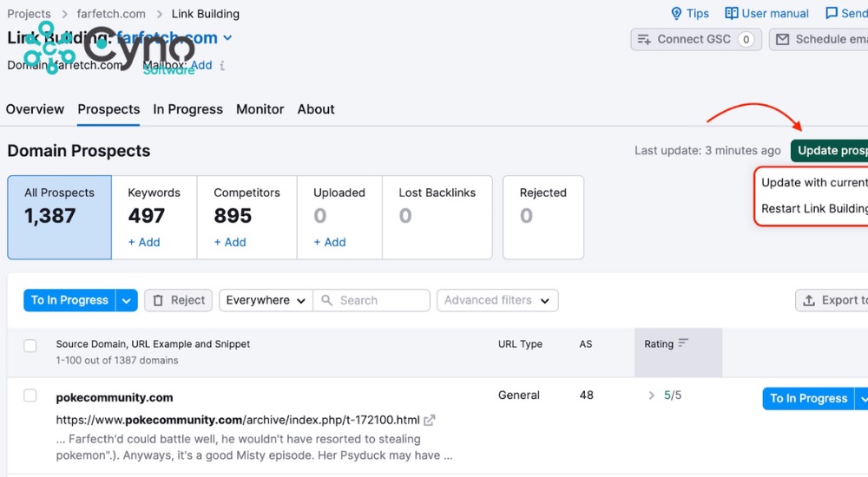
Task: Move pokecommunity.com To In Progress
Action: [x=808, y=398]
